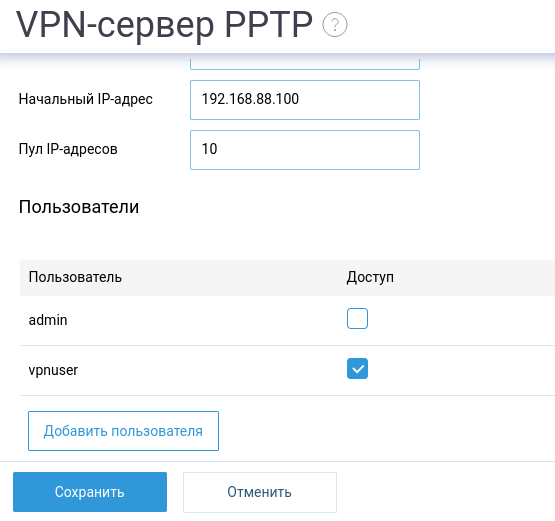Cancel changes with Отменить button
The height and width of the screenshot is (521, 555).
[x=260, y=492]
